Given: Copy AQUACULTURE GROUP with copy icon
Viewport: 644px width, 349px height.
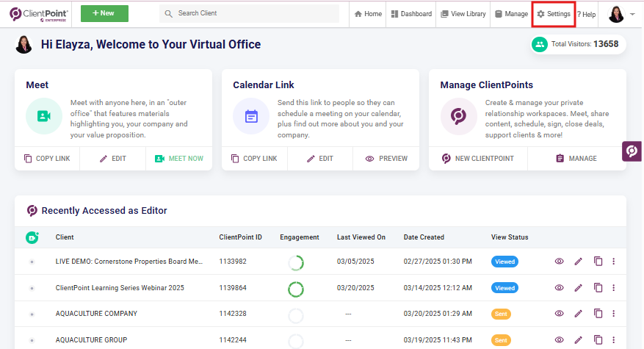Looking at the screenshot, I should tap(598, 339).
